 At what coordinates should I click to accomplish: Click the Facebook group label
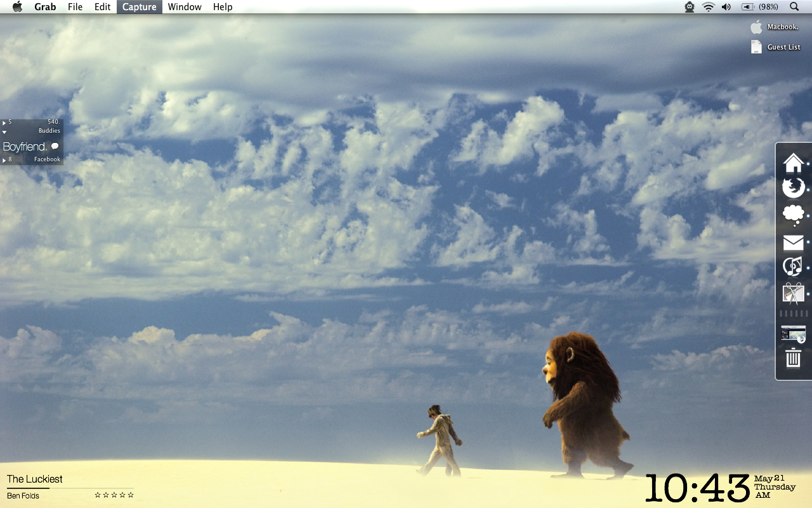[47, 159]
